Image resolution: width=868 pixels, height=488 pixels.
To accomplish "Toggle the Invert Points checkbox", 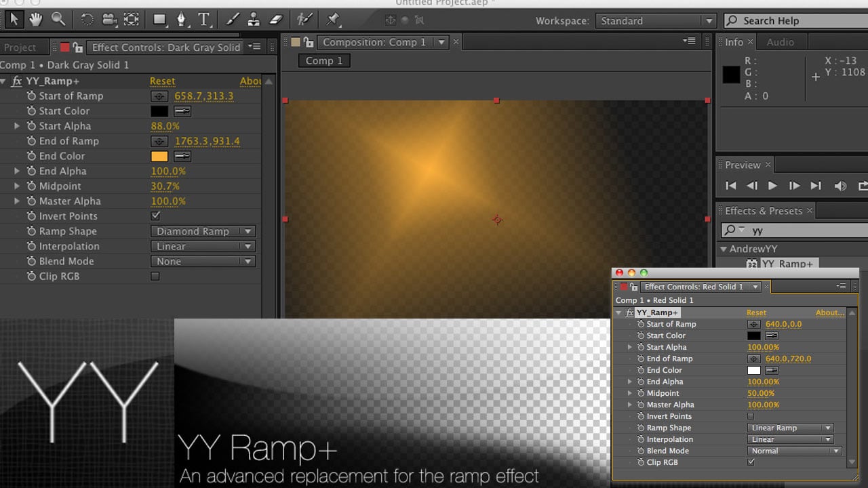I will point(155,216).
